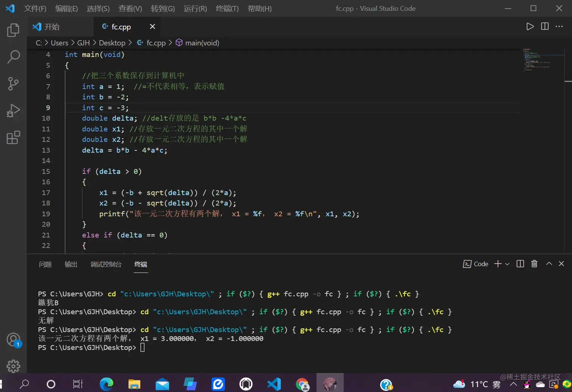
Task: Close the terminal panel
Action: click(x=561, y=264)
